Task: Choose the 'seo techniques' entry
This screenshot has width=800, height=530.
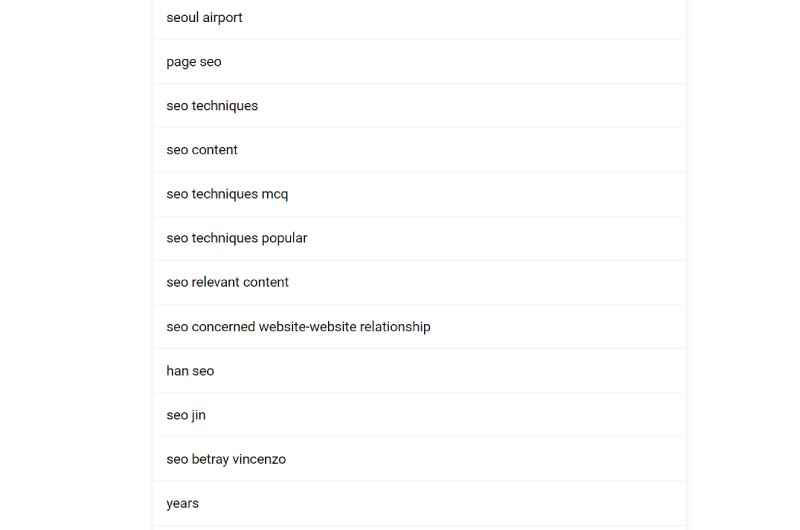Action: pyautogui.click(x=419, y=106)
